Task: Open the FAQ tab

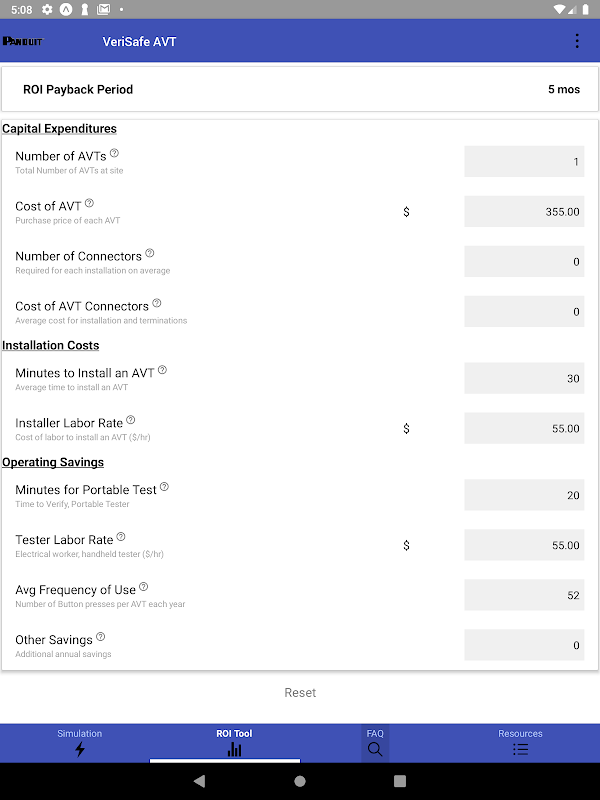Action: [375, 742]
